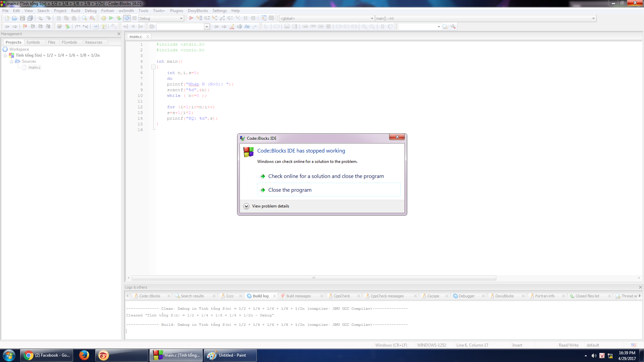Screen dimensions: 644x362
Task: Switch to Untitled - Paint on taskbar
Action: (230, 355)
